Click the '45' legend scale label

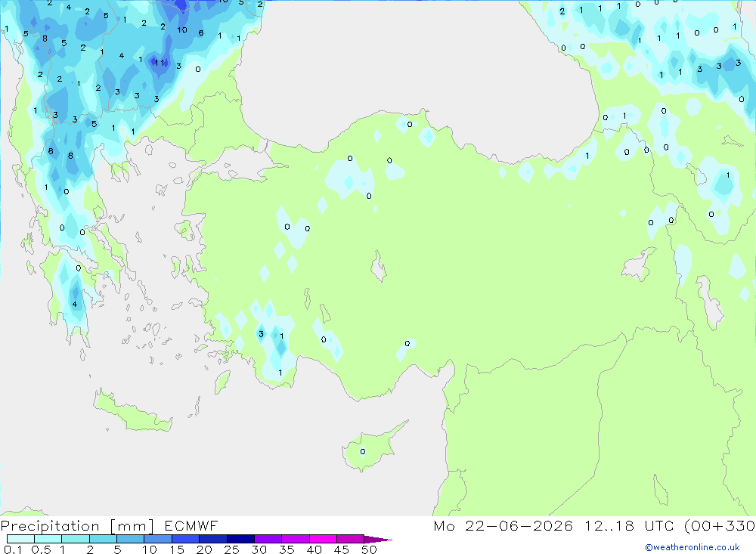click(x=342, y=549)
